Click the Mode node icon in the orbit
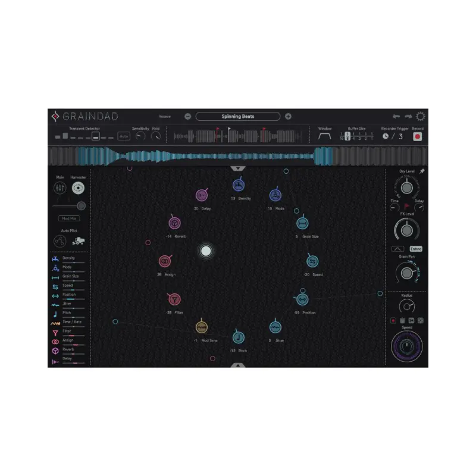 click(275, 195)
